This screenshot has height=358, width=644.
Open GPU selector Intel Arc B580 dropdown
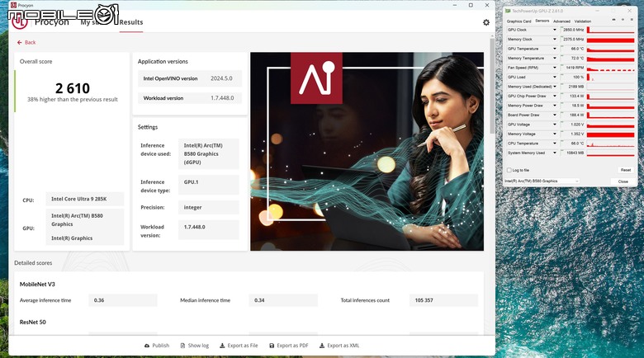542,181
